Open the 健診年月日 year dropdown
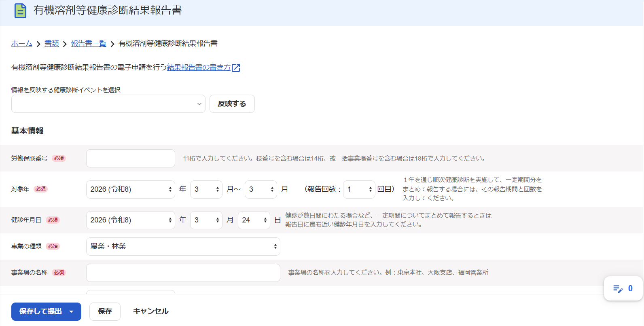Viewport: 644px width, 326px height. [x=131, y=220]
